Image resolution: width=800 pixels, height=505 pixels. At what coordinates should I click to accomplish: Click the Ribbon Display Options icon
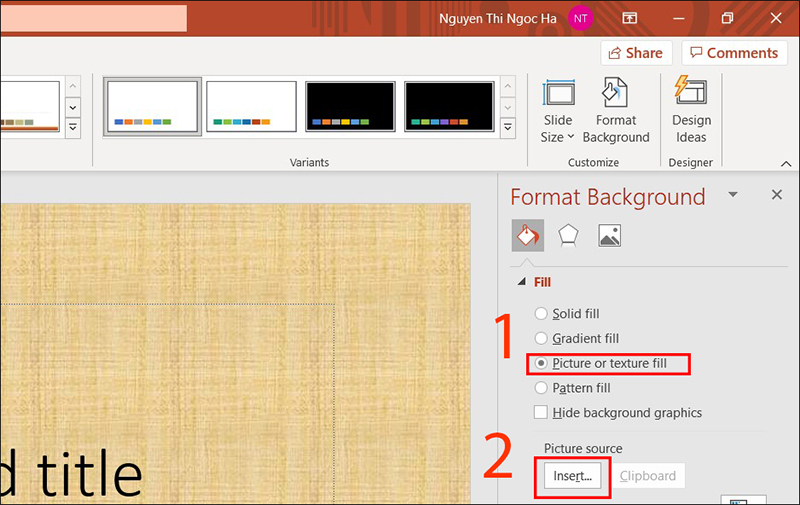click(x=630, y=18)
